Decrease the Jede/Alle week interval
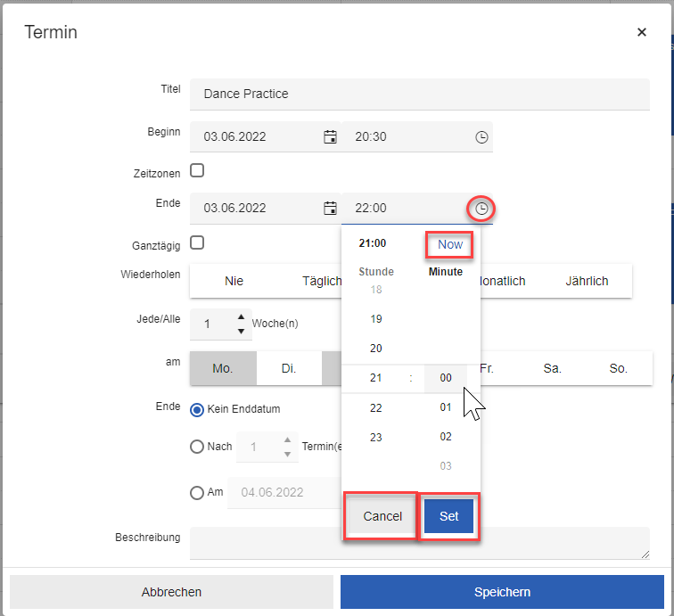 [x=240, y=331]
